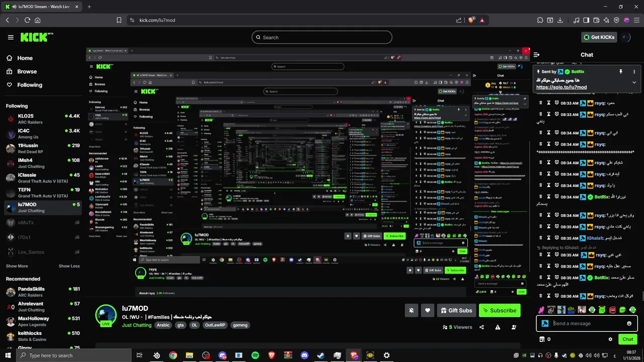
Task: Delete the 08:33 AM message reading حمود
Action: click(x=541, y=103)
